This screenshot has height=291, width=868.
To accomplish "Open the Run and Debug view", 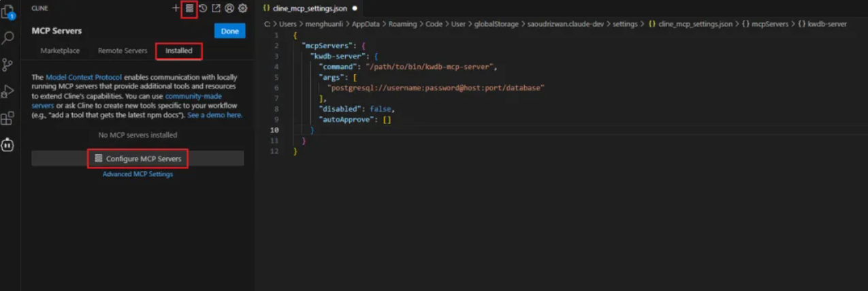I will point(7,91).
